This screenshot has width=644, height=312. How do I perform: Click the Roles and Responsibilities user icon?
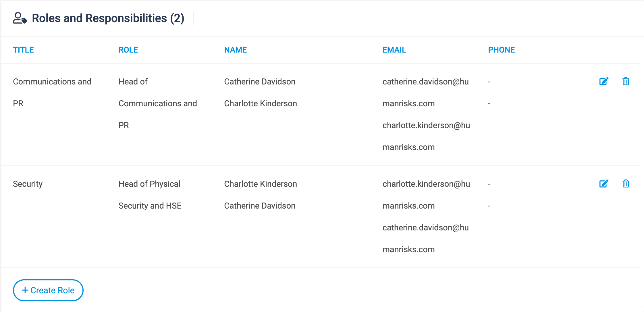click(x=20, y=18)
